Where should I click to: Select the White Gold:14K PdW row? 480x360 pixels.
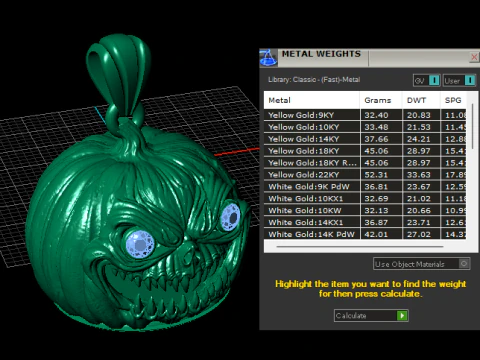pyautogui.click(x=365, y=234)
